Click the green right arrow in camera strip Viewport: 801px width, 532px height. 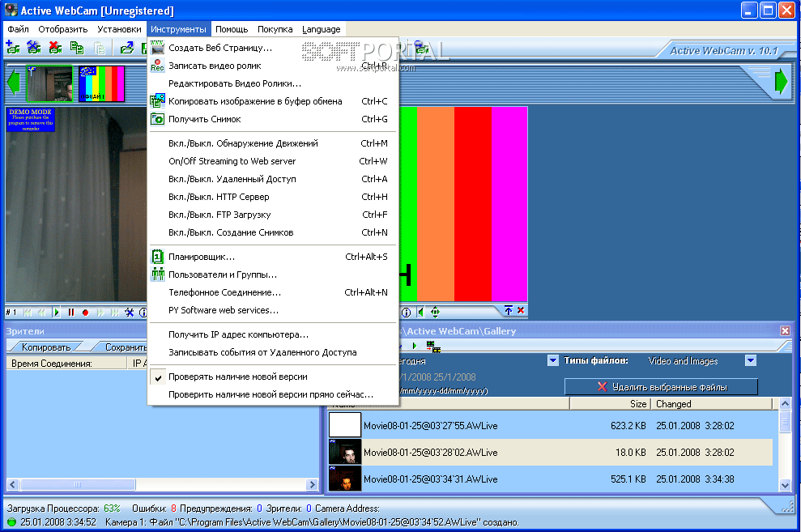coord(781,81)
